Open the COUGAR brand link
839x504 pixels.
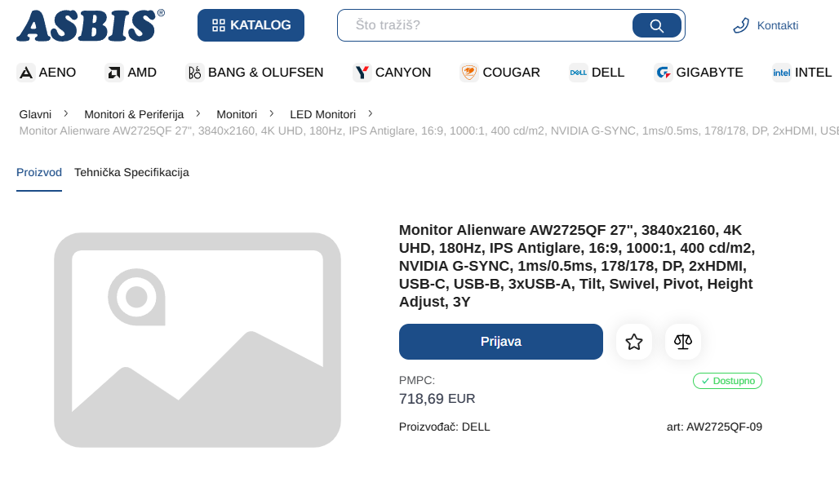pos(511,72)
